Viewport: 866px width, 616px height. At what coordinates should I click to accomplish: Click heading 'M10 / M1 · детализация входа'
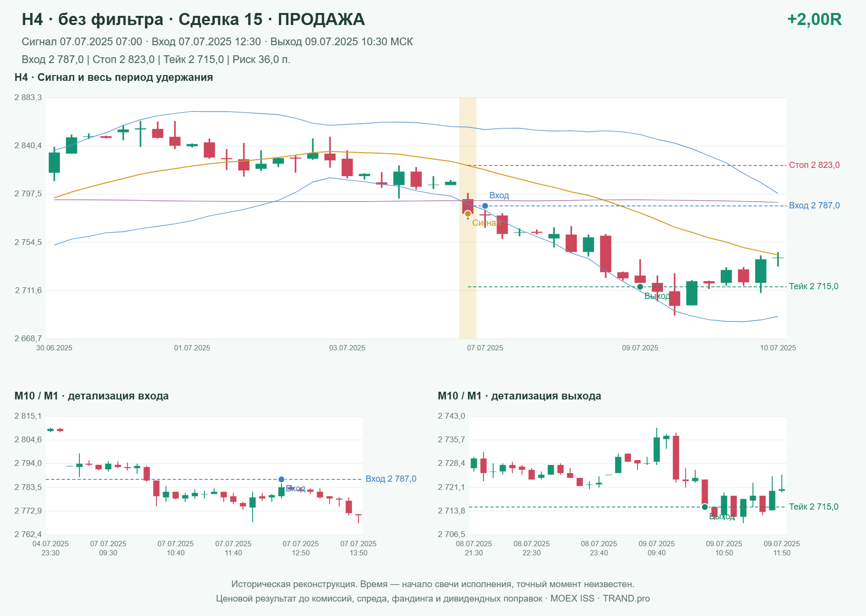click(x=91, y=396)
